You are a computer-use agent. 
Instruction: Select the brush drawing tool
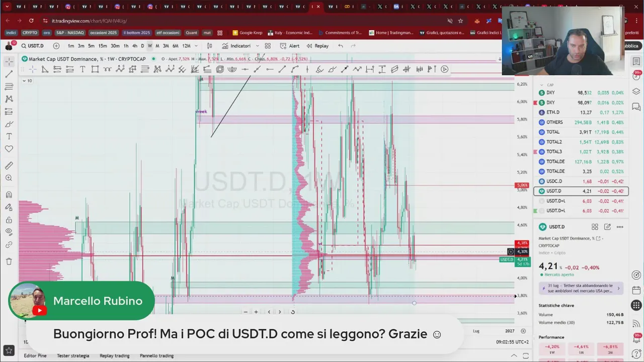(x=9, y=124)
